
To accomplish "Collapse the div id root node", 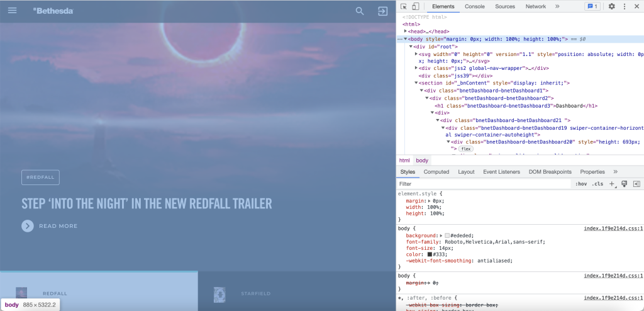I will 411,47.
